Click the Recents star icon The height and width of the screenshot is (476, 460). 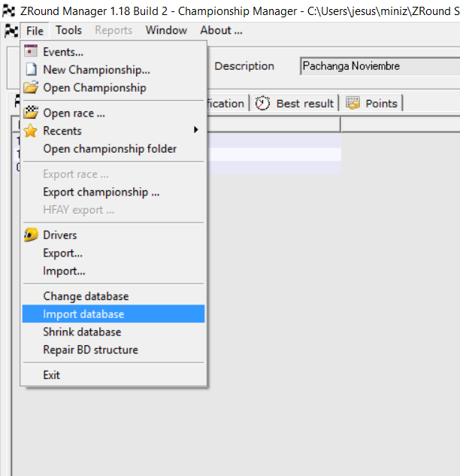click(31, 131)
